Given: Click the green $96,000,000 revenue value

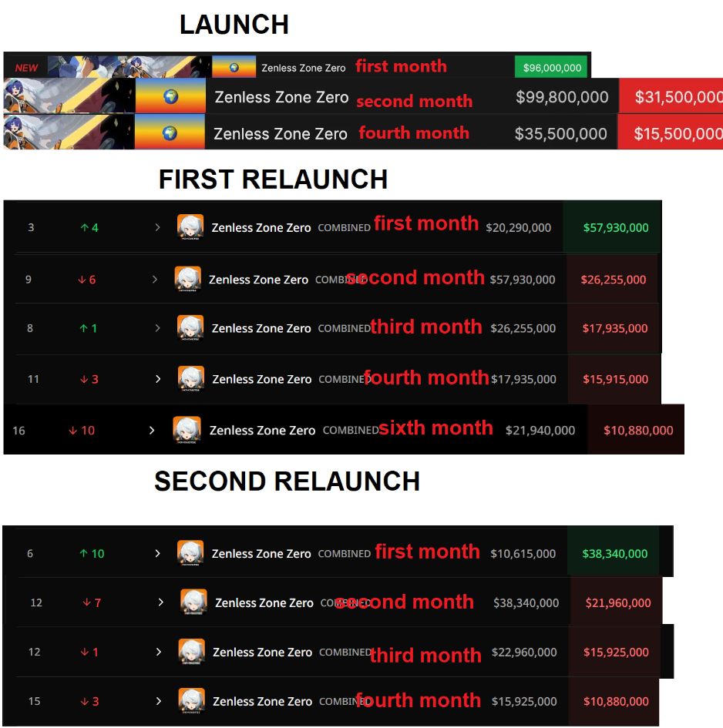Looking at the screenshot, I should [x=552, y=68].
